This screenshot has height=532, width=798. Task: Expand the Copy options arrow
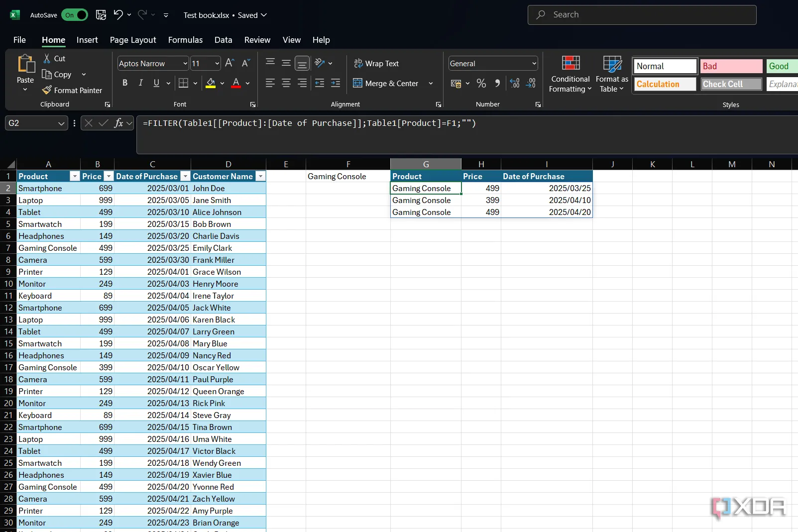click(x=84, y=75)
